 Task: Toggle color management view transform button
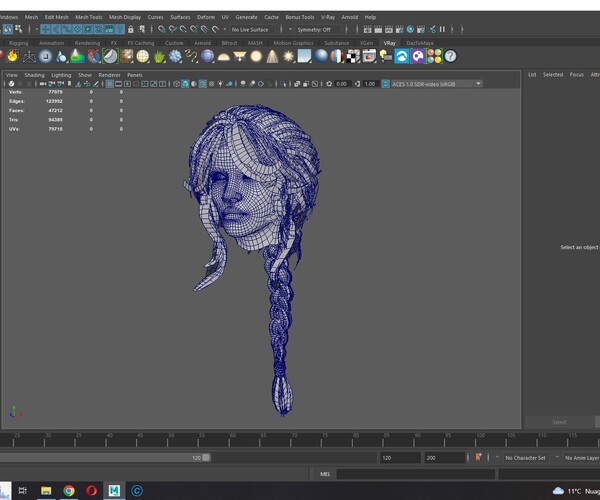385,84
